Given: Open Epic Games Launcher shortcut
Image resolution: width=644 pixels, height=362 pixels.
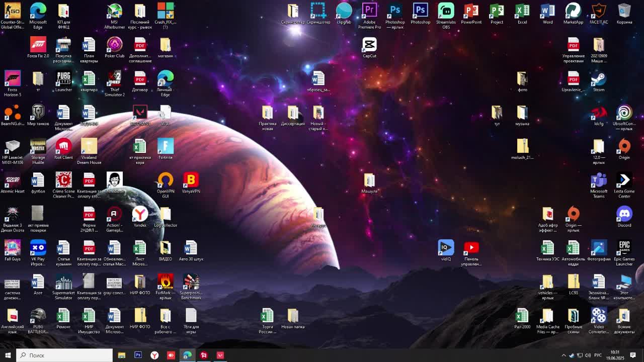Looking at the screenshot, I should click(x=624, y=253).
